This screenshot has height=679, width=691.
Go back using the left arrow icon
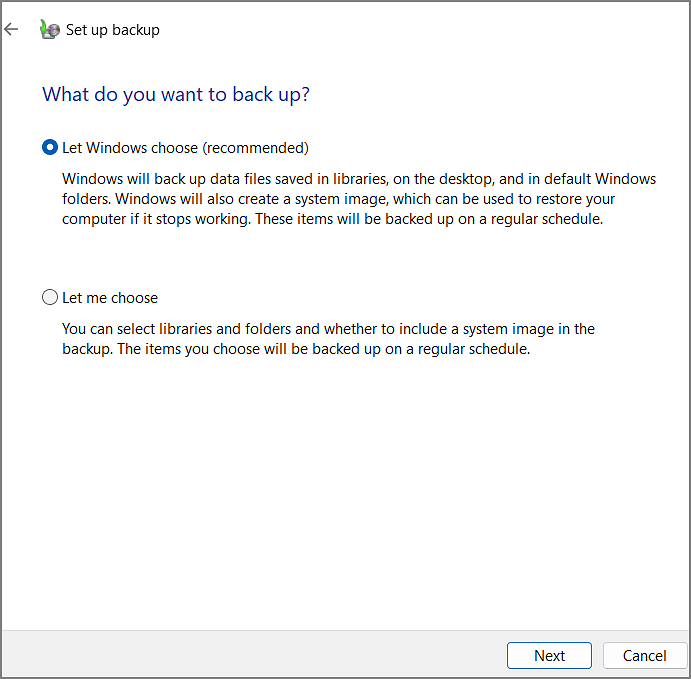coord(12,29)
